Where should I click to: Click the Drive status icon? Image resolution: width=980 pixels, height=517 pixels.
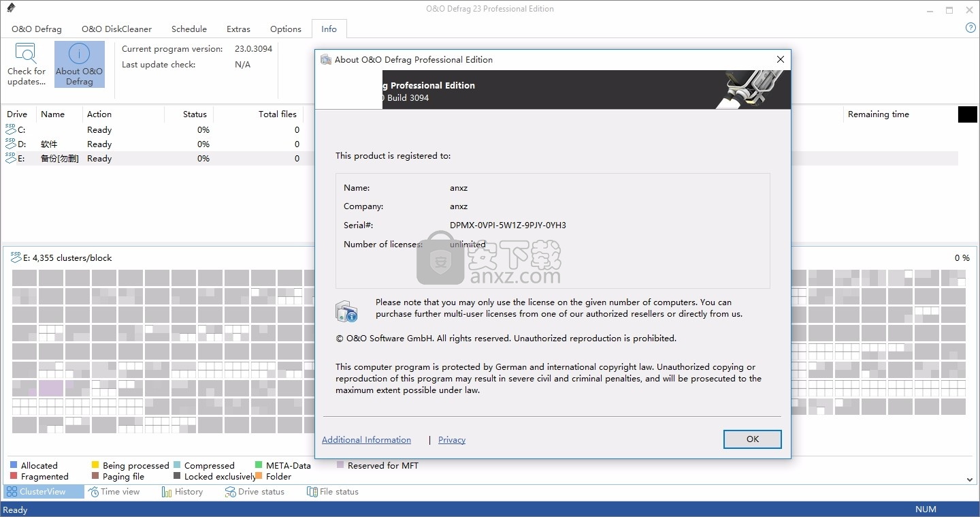[231, 492]
